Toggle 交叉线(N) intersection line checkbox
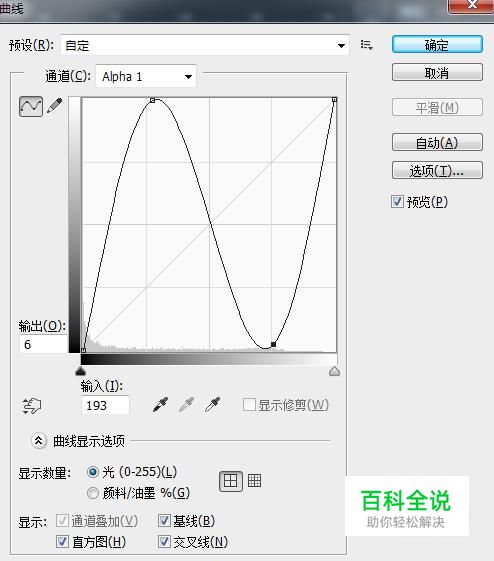Viewport: 494px width, 561px height. tap(164, 541)
